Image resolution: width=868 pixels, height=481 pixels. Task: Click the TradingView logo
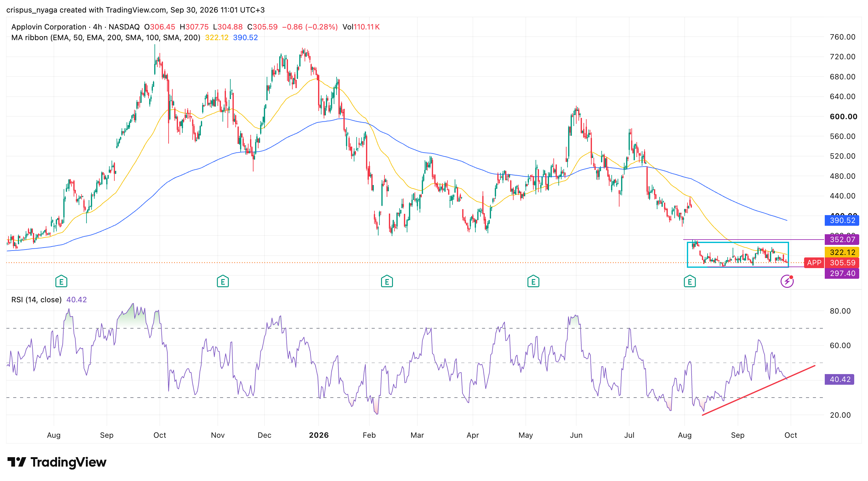(x=57, y=462)
